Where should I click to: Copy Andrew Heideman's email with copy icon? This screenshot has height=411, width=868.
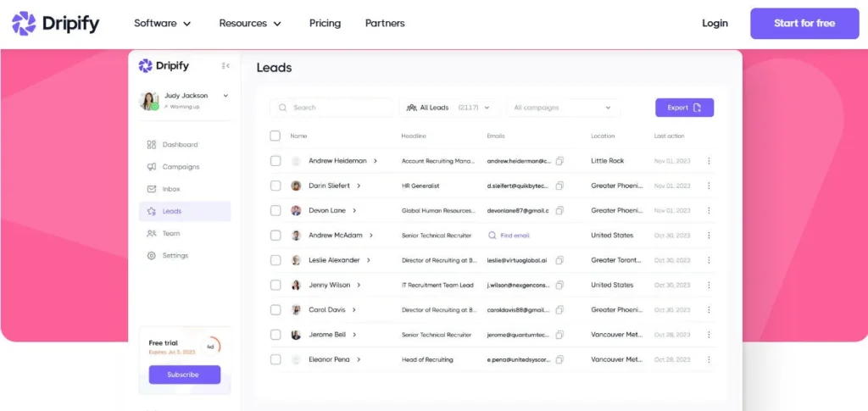pyautogui.click(x=559, y=161)
